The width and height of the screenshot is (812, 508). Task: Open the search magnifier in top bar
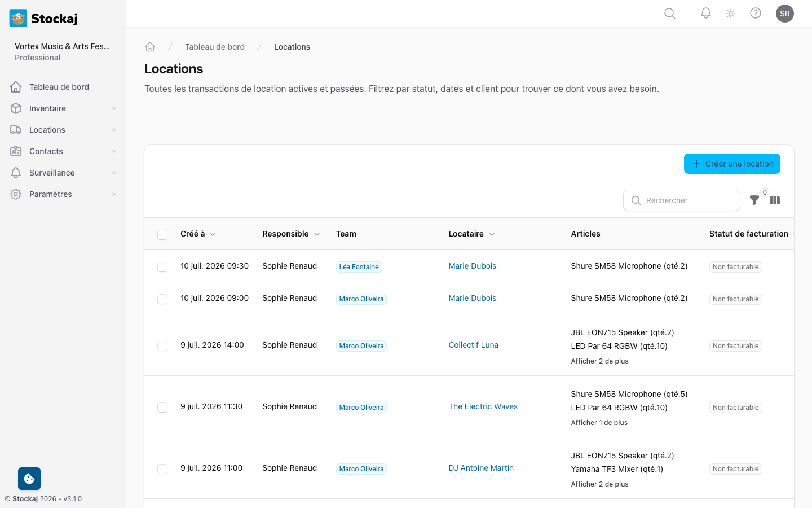pos(669,14)
